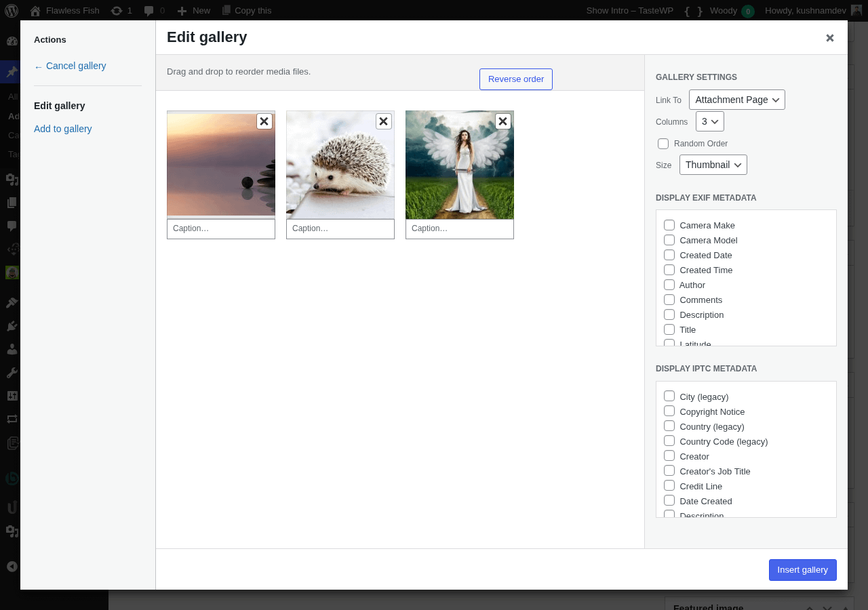868x610 pixels.
Task: Check the Camera Make EXIF metadata option
Action: (x=669, y=224)
